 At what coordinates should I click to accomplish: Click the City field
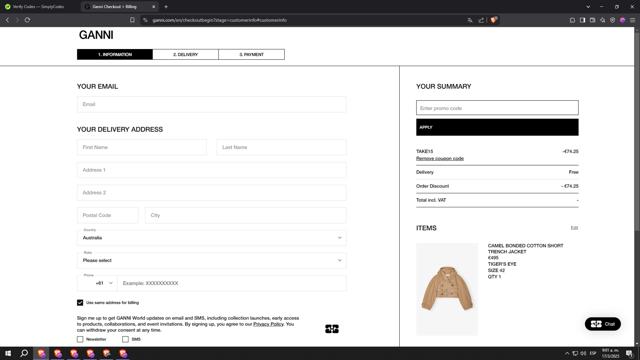tap(245, 215)
